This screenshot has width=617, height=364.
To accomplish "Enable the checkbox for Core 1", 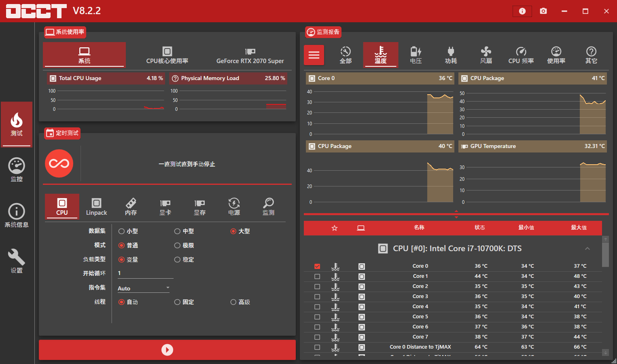I will click(x=317, y=276).
